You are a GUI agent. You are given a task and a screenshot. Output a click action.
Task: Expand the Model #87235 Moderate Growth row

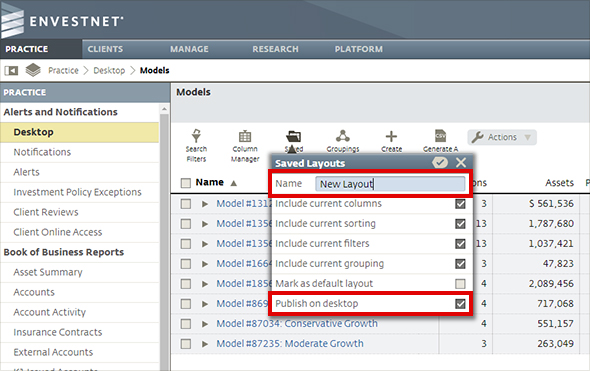pyautogui.click(x=205, y=344)
